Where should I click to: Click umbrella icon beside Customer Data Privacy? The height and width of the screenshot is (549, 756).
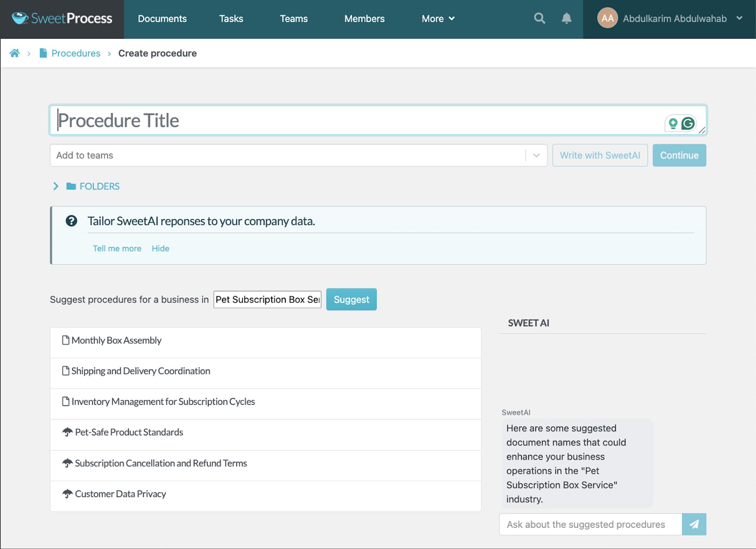(67, 494)
